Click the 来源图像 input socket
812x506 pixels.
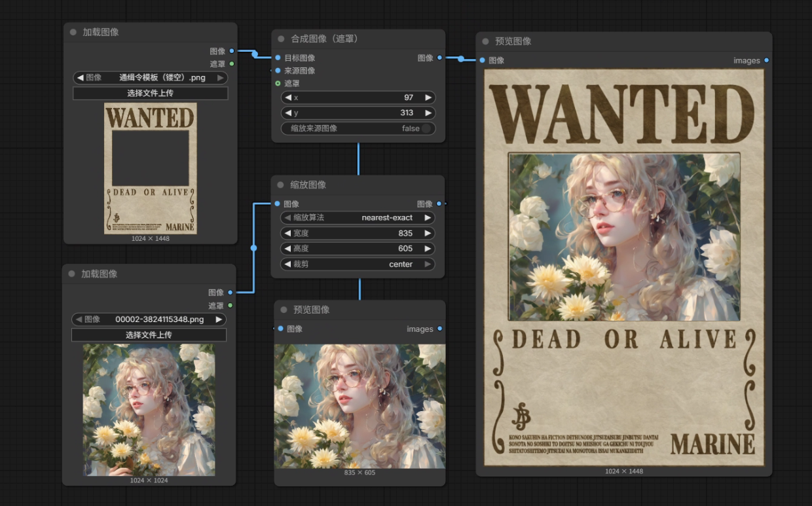click(x=278, y=71)
